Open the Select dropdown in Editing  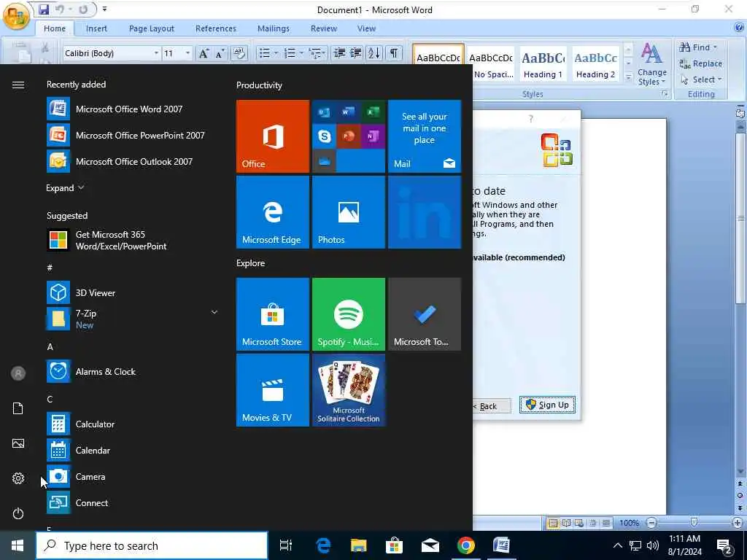tap(700, 79)
